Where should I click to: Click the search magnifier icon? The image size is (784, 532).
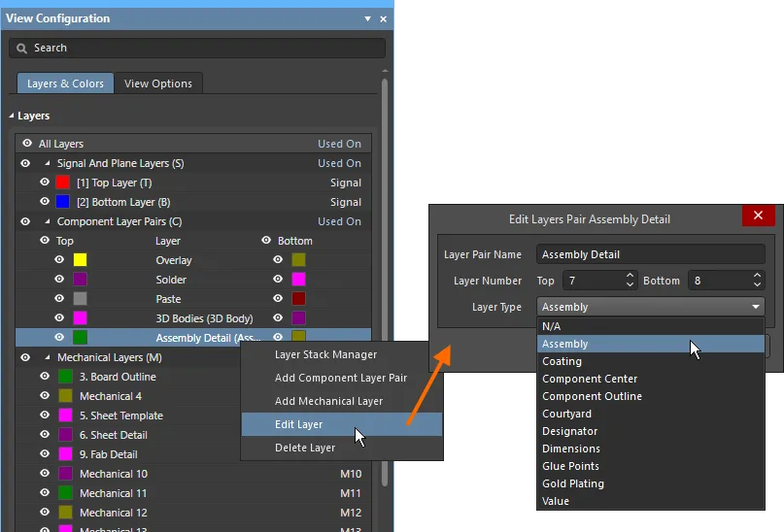click(x=21, y=48)
